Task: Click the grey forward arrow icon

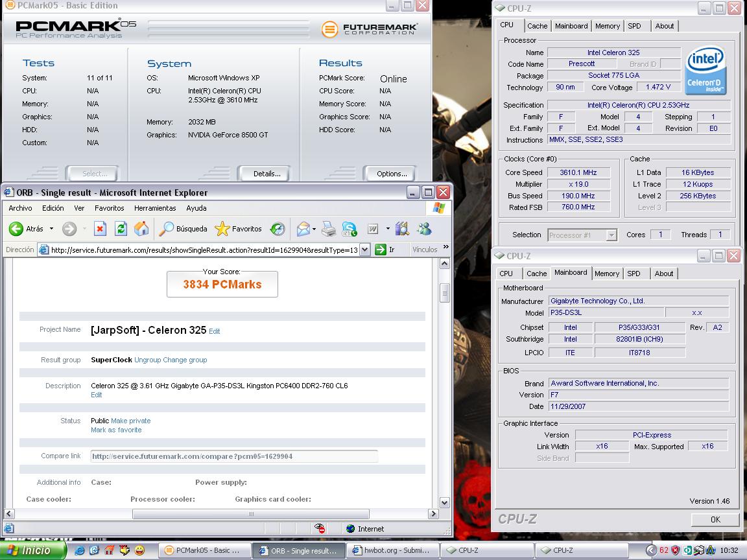Action: 69,229
